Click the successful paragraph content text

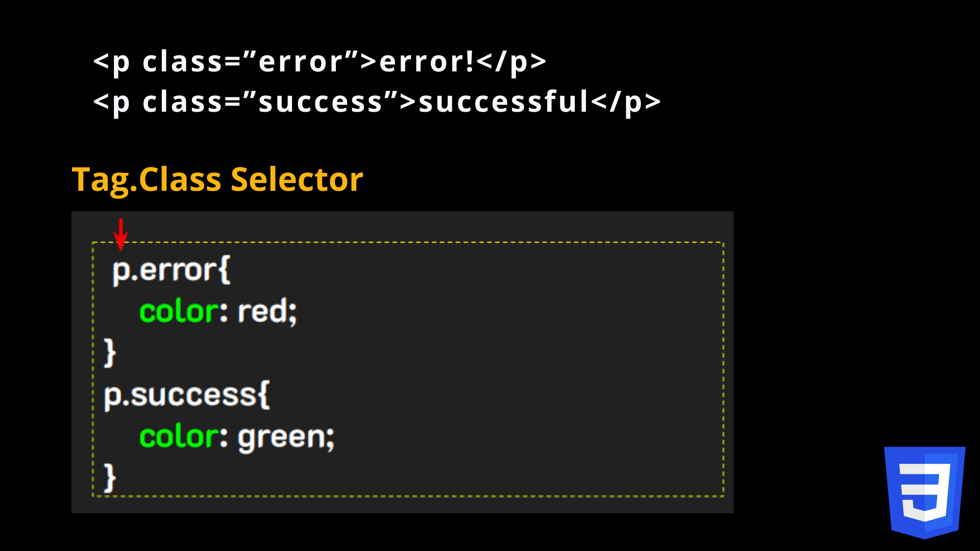(x=503, y=102)
